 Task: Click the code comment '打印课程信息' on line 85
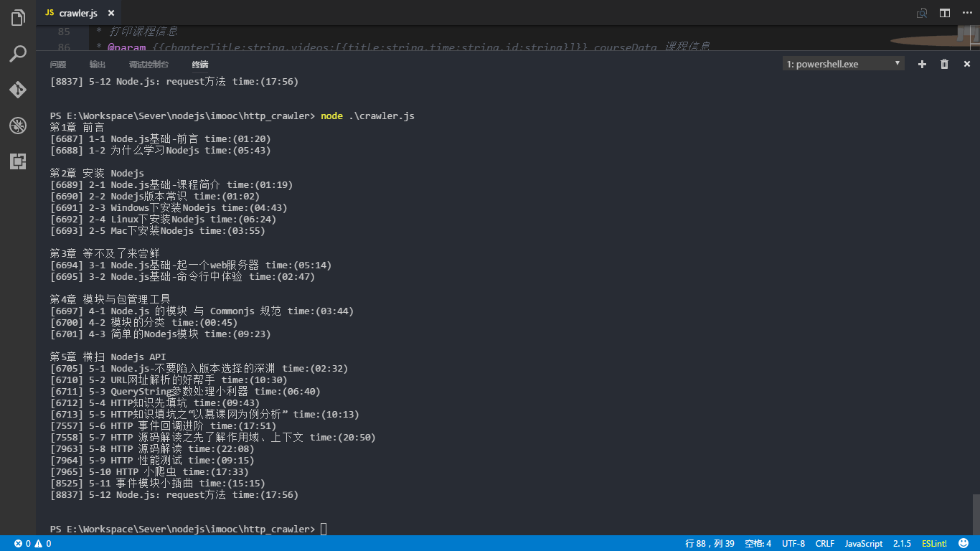[143, 32]
